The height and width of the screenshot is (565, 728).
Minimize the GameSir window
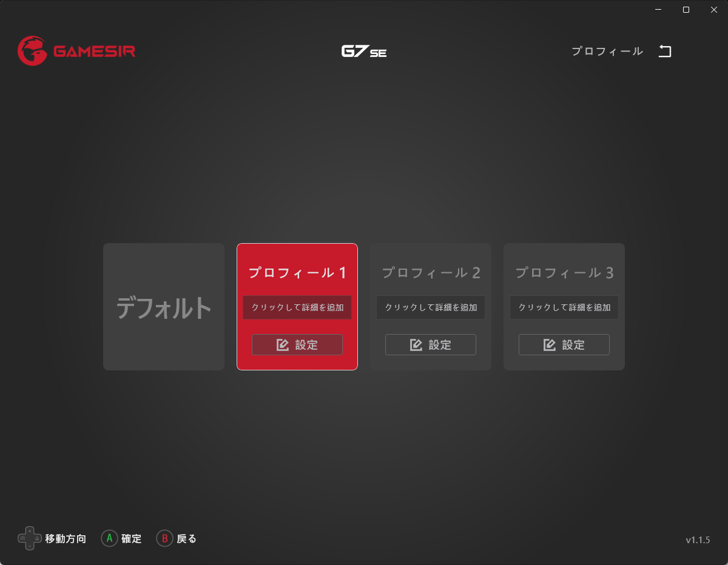point(658,10)
